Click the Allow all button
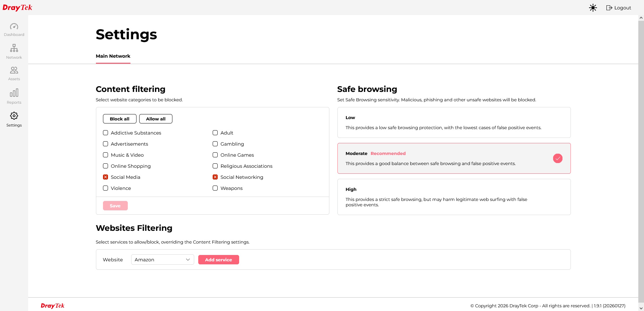Viewport: 644px width, 311px height. pyautogui.click(x=156, y=119)
